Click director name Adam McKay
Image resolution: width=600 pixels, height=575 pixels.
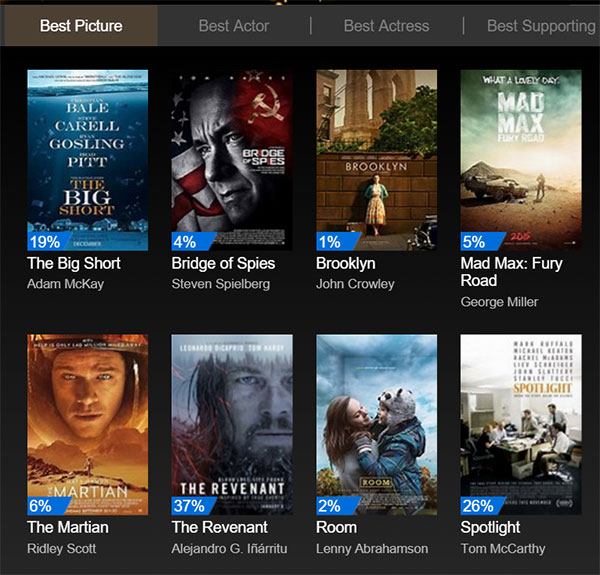pos(65,284)
